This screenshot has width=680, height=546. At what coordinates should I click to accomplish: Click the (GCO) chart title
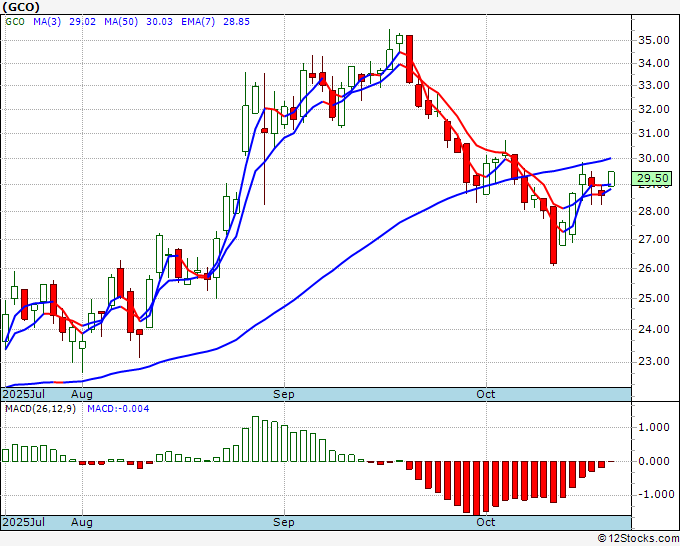[21, 7]
